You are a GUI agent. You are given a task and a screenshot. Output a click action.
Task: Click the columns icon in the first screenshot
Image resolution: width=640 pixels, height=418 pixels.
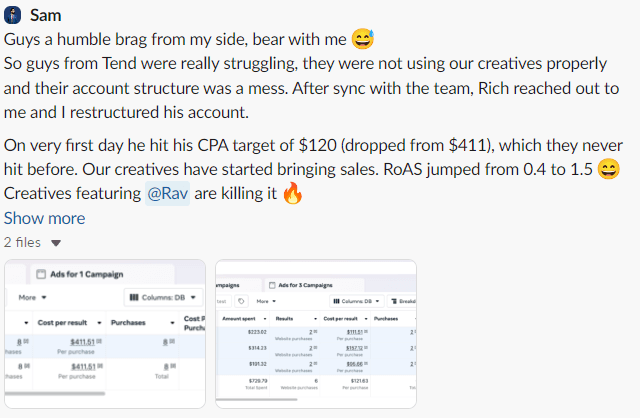tap(134, 297)
